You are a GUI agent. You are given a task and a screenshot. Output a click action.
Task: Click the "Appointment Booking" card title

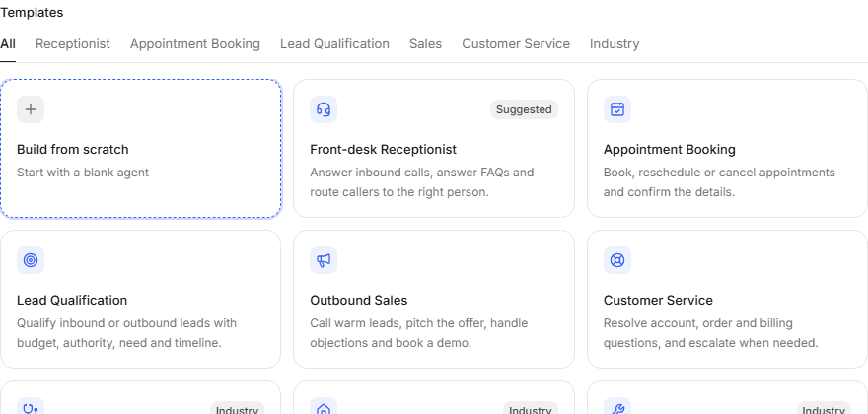pos(670,150)
